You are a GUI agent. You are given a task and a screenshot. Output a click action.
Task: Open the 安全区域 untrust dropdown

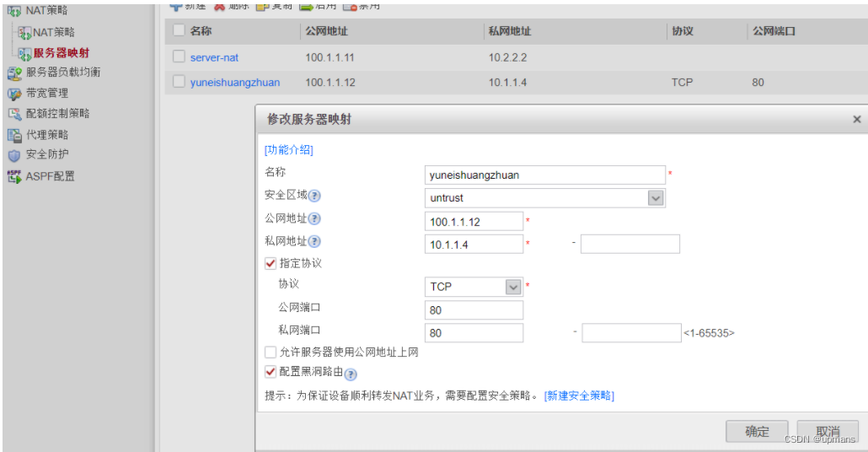click(656, 197)
